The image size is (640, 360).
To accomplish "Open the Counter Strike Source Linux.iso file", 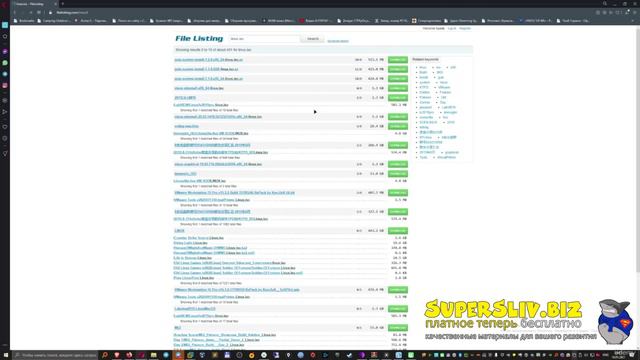I will 198,238.
